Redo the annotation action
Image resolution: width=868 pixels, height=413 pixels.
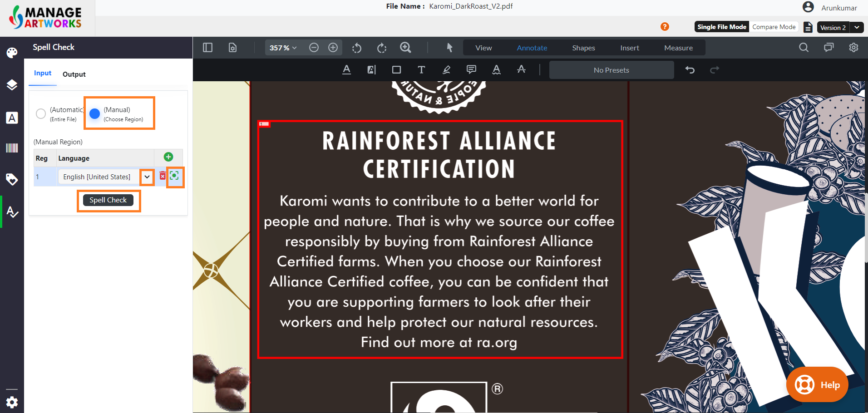tap(715, 70)
